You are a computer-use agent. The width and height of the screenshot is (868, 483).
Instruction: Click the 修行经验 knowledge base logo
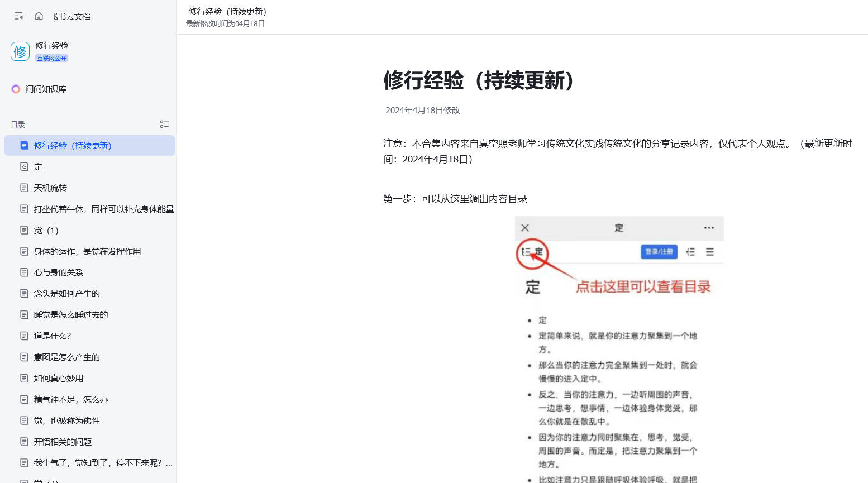(x=20, y=51)
